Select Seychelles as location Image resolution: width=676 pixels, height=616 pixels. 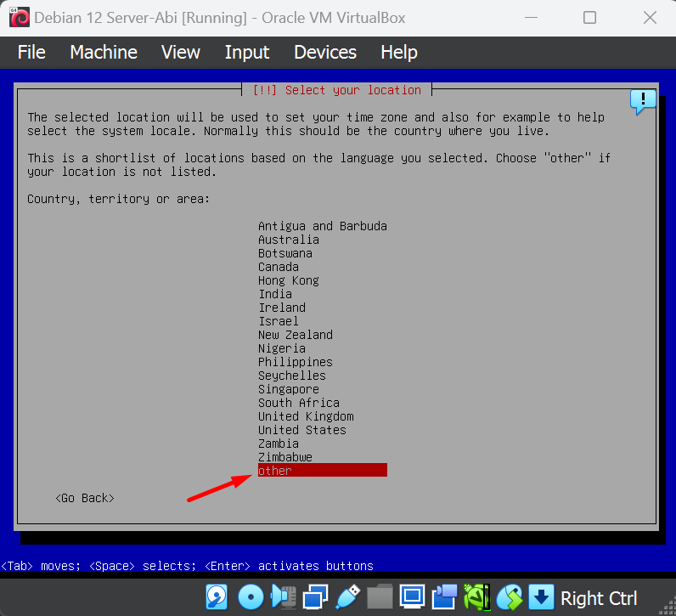(x=323, y=376)
